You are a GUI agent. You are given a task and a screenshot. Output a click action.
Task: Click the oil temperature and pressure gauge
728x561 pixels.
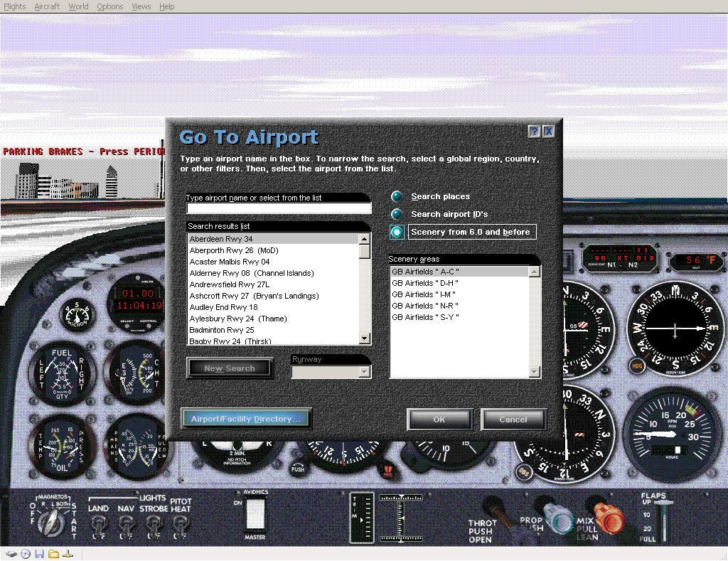(62, 447)
